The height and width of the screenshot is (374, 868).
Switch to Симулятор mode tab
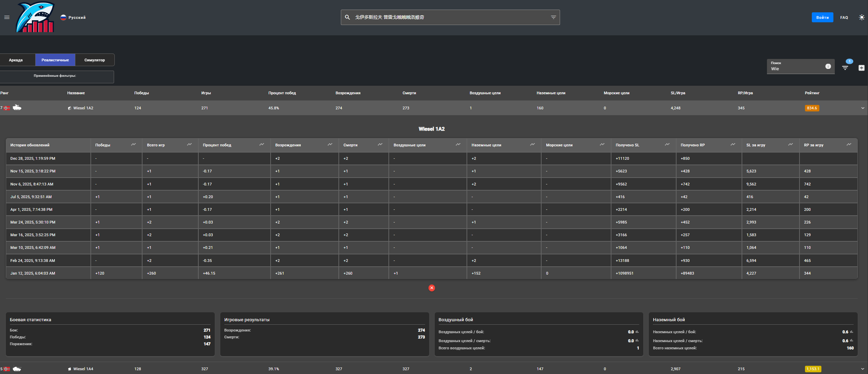tap(95, 60)
